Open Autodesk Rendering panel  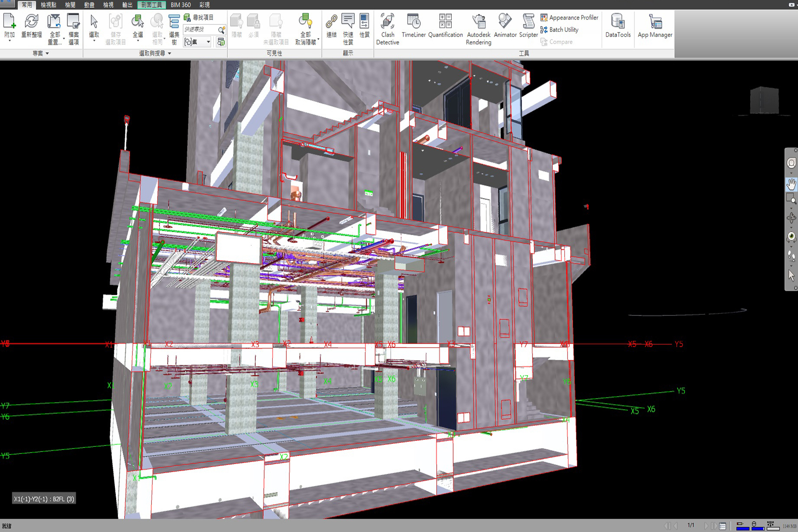(478, 29)
